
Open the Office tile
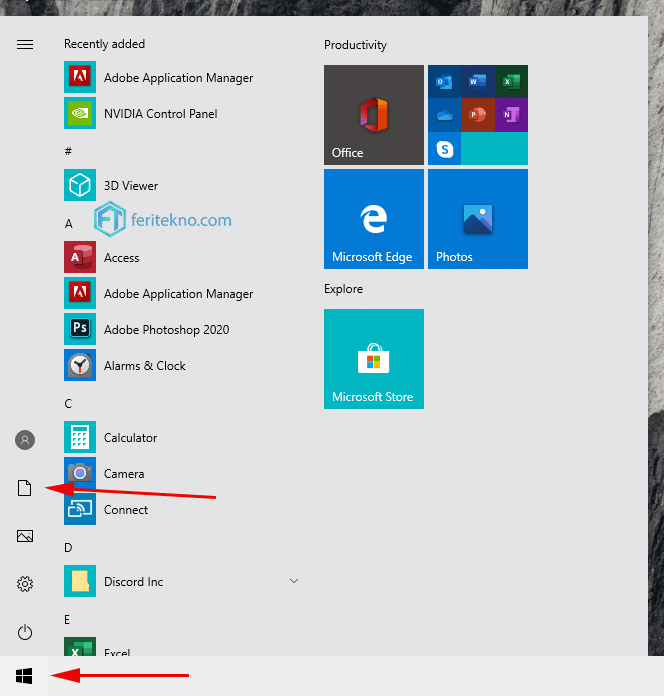point(374,115)
